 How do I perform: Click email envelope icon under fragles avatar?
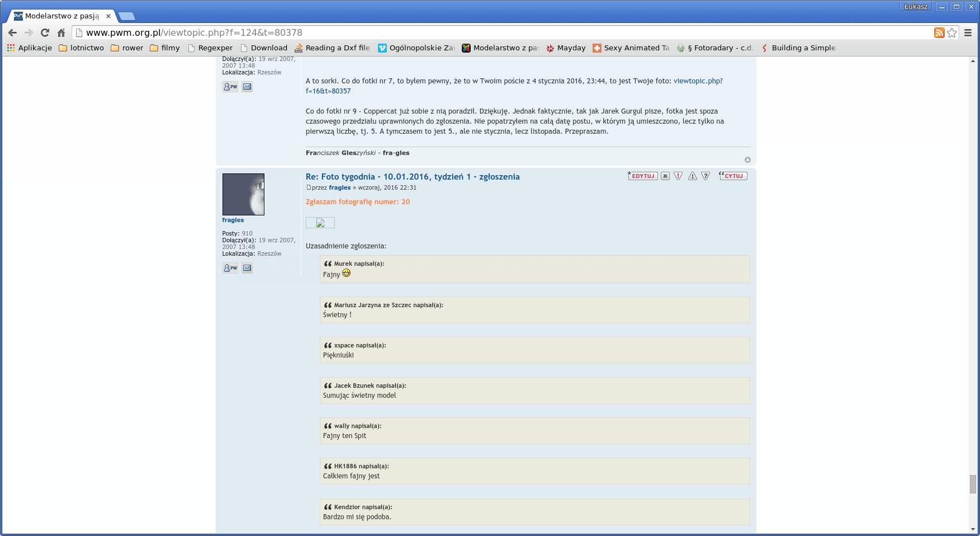tap(247, 268)
